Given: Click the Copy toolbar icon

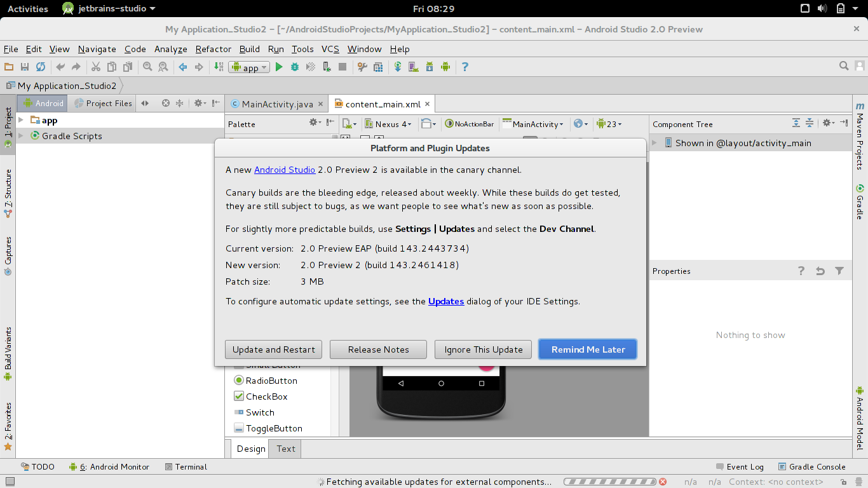Looking at the screenshot, I should pyautogui.click(x=112, y=67).
